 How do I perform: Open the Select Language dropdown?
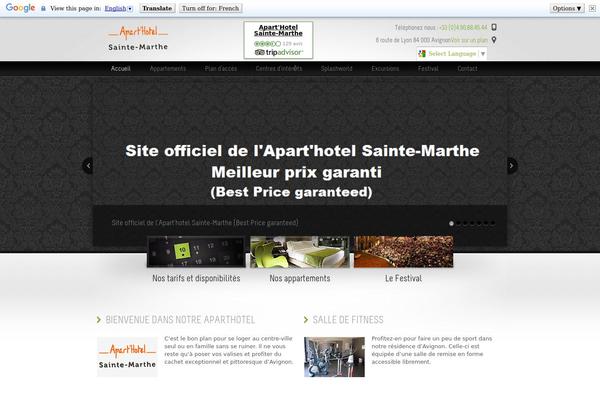coord(452,54)
